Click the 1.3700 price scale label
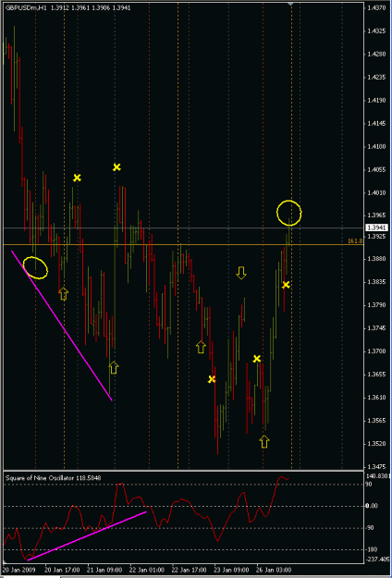Viewport: 392px width, 578px height. click(375, 350)
